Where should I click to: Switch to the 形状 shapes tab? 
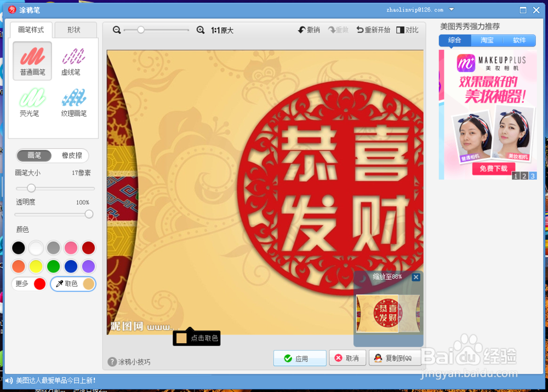pyautogui.click(x=76, y=30)
